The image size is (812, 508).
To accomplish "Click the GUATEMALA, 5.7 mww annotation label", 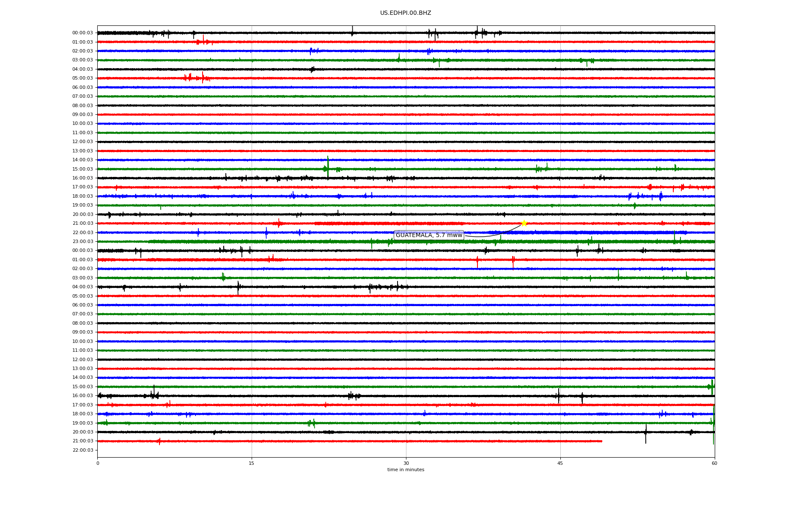I will 429,235.
